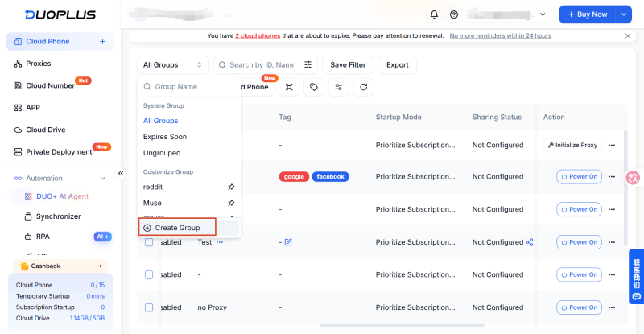Open RPA under Automation
Image resolution: width=644 pixels, height=334 pixels.
(x=43, y=237)
